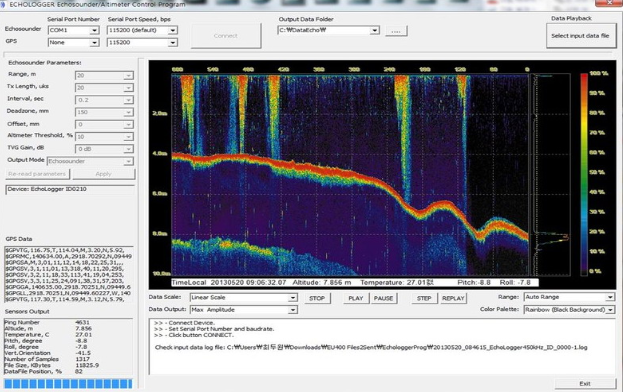This screenshot has width=624, height=392.
Task: Click the Ping Number 4631 value
Action: coord(83,322)
